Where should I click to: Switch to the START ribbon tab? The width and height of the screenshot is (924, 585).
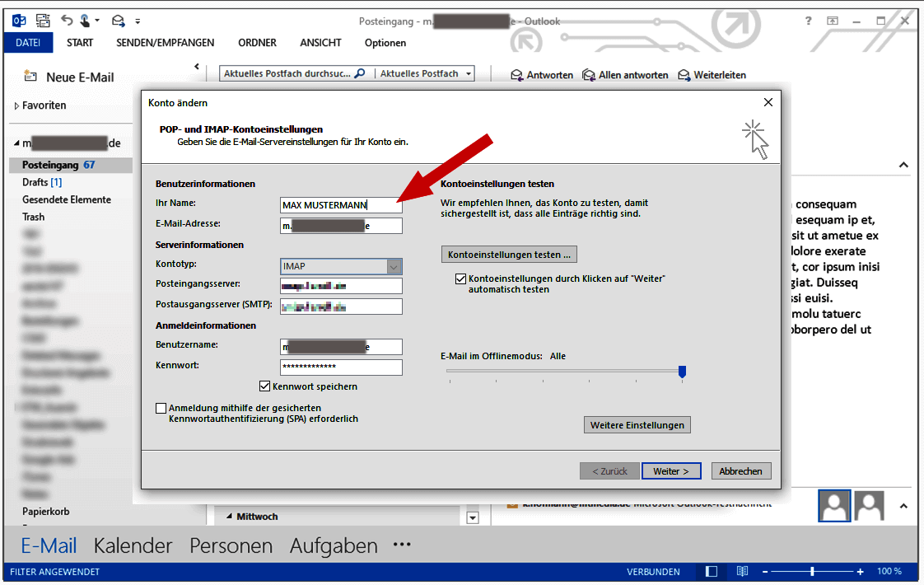coord(80,43)
